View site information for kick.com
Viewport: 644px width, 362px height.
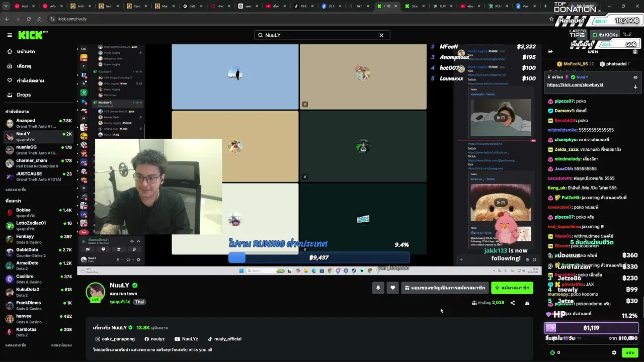(52, 19)
